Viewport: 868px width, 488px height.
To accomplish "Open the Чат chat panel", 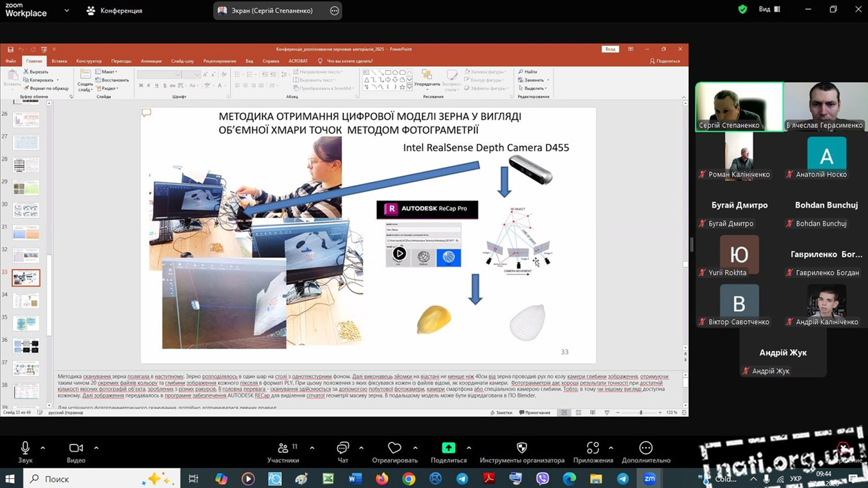I will 343,448.
